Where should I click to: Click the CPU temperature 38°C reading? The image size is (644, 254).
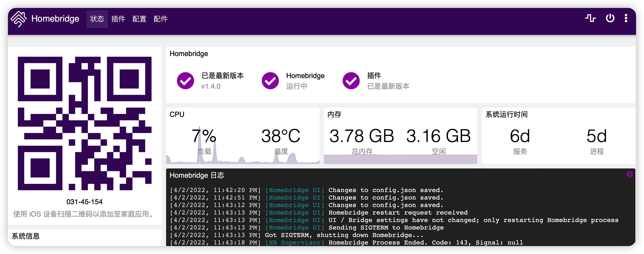(281, 136)
